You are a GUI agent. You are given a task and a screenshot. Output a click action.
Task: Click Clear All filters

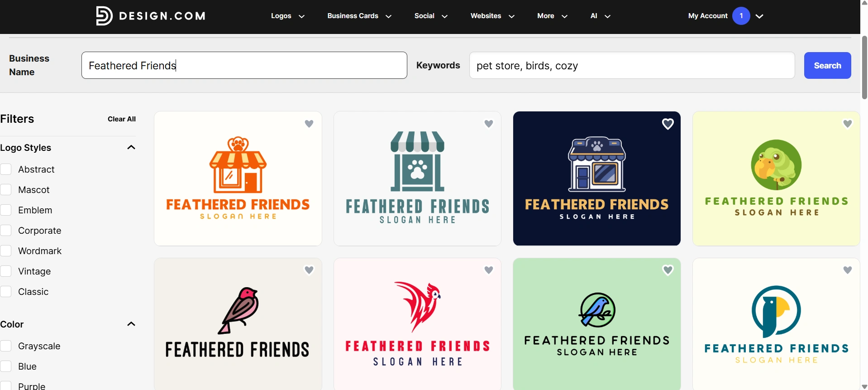[122, 119]
